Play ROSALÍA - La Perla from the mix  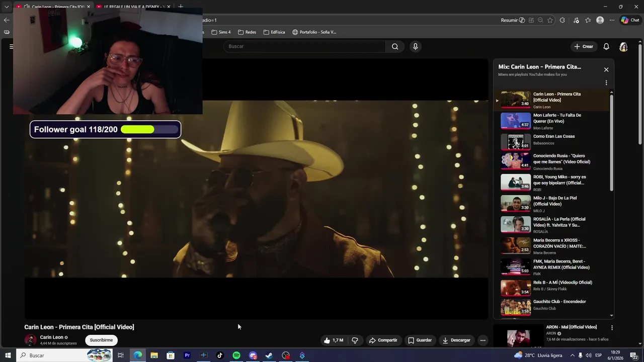pyautogui.click(x=551, y=225)
